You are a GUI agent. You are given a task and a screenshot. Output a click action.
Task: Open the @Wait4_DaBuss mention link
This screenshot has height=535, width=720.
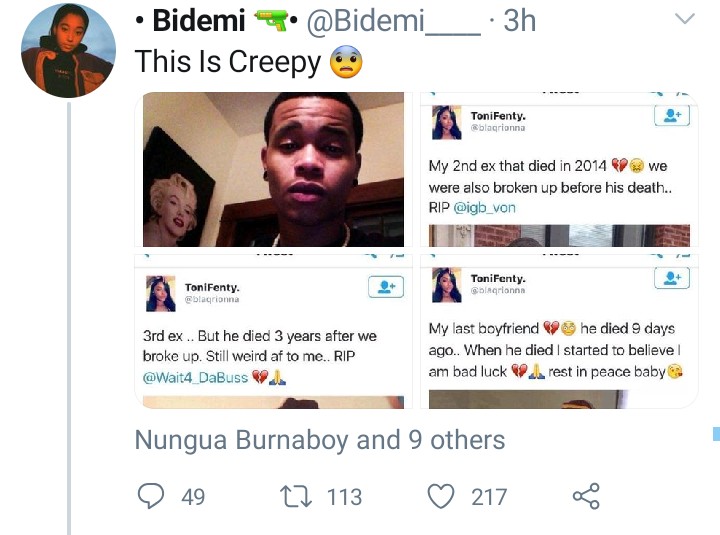(x=195, y=376)
